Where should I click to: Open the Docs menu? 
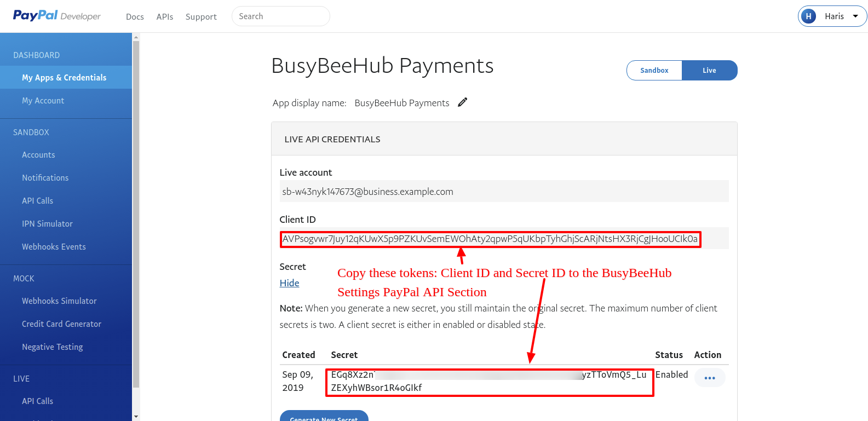point(135,17)
